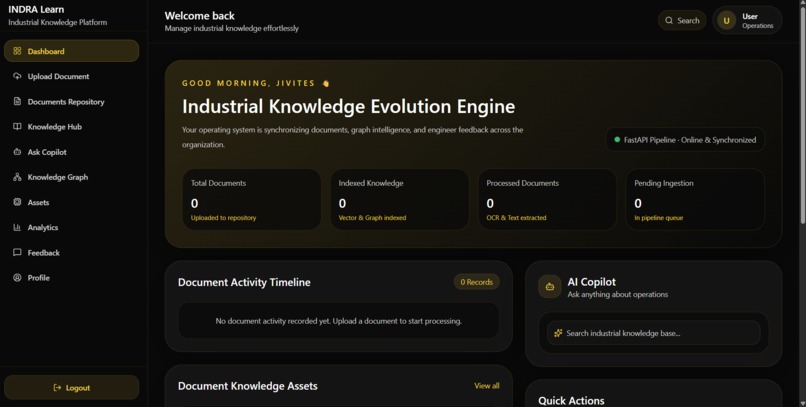Click the Document Knowledge Assets heading
The width and height of the screenshot is (806, 407).
pos(248,386)
